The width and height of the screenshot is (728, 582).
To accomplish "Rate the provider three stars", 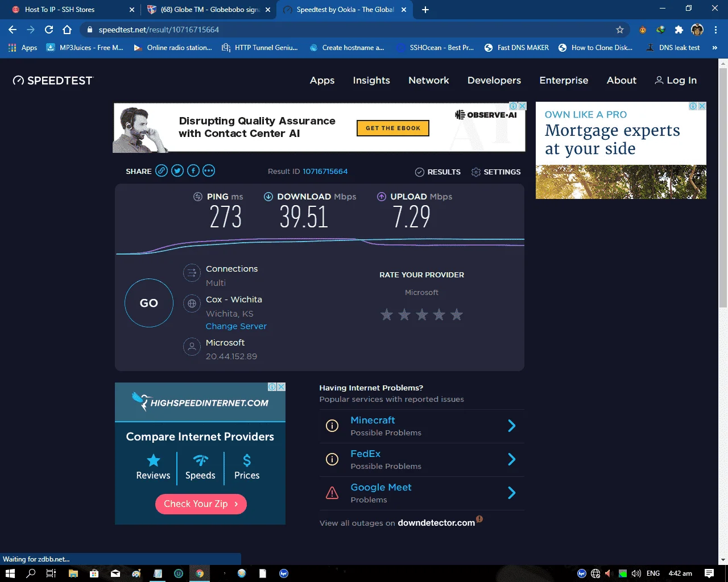I will coord(422,314).
